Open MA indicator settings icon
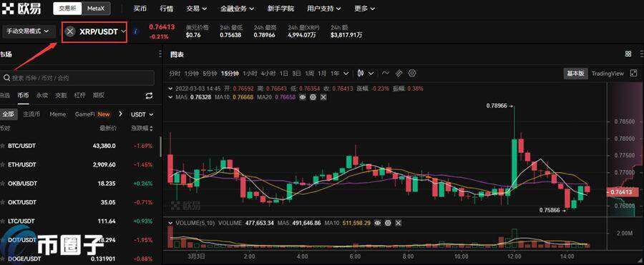This screenshot has width=644, height=265. (313, 97)
